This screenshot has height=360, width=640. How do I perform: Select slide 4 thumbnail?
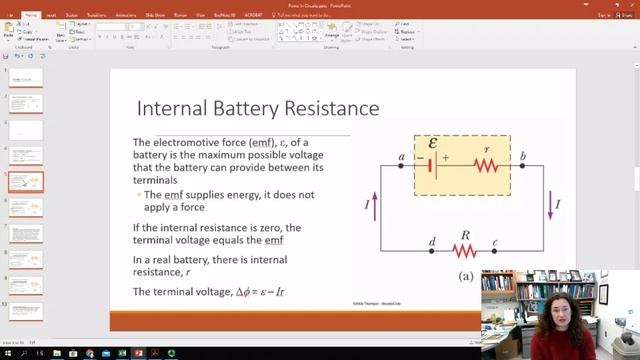coord(26,156)
